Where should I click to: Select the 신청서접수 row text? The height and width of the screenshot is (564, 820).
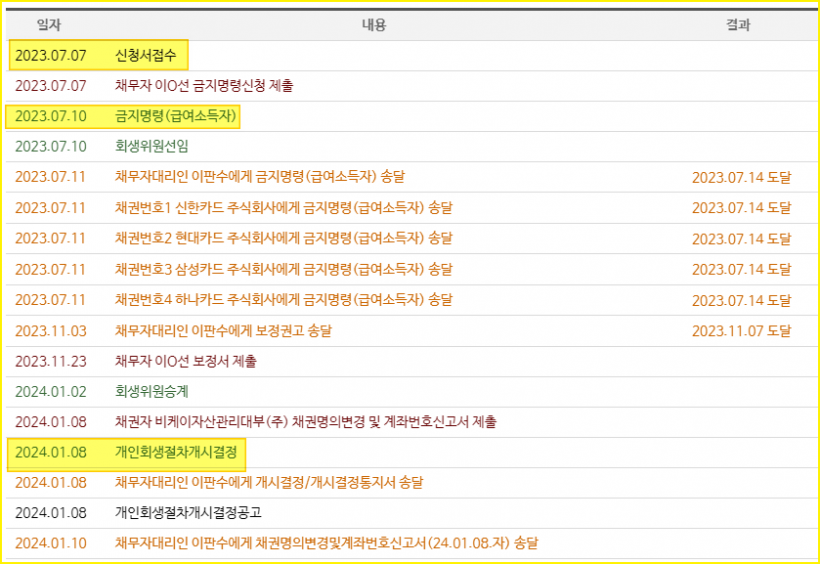146,55
